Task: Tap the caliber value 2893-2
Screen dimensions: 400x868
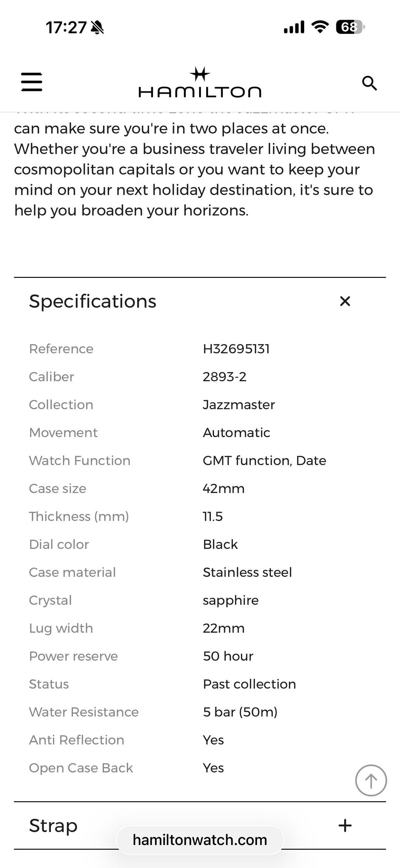Action: (x=225, y=377)
